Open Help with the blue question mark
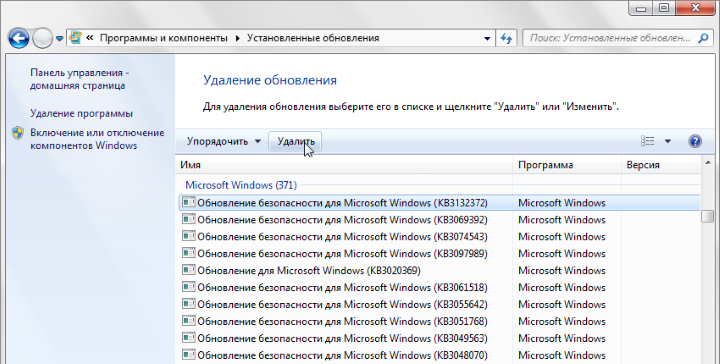Image resolution: width=720 pixels, height=364 pixels. point(695,141)
